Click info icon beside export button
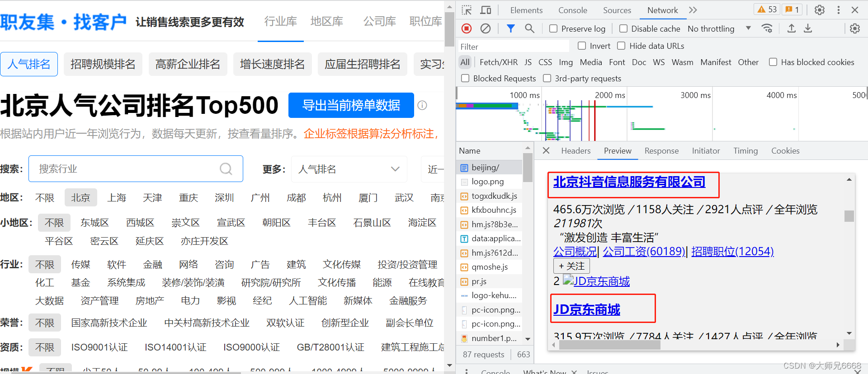The height and width of the screenshot is (374, 868). (422, 105)
